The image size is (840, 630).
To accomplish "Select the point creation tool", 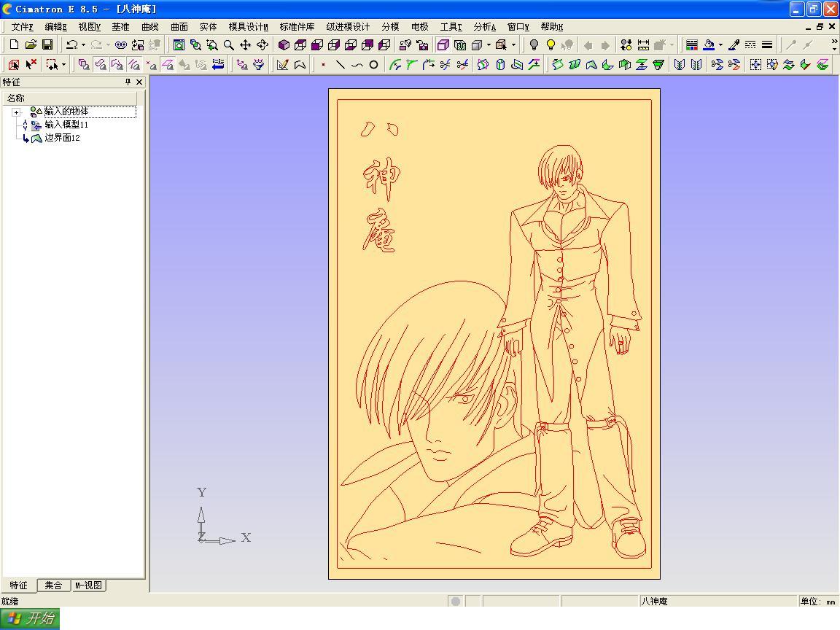I will [x=323, y=65].
